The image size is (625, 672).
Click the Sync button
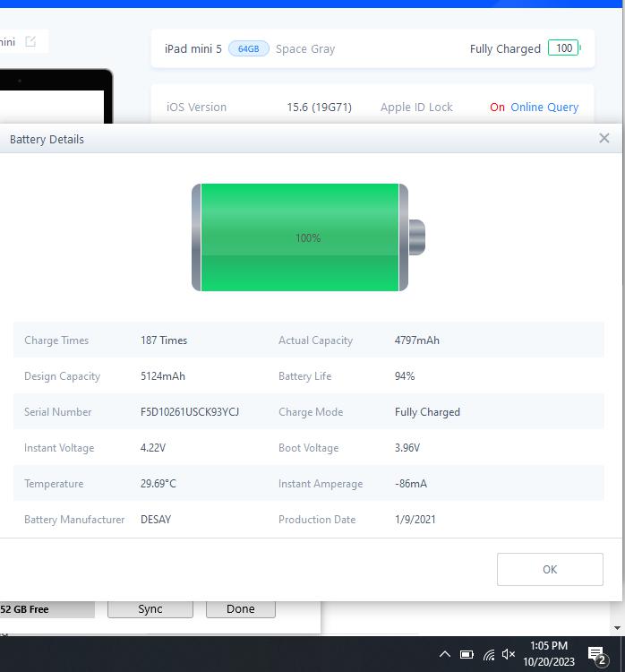(150, 609)
